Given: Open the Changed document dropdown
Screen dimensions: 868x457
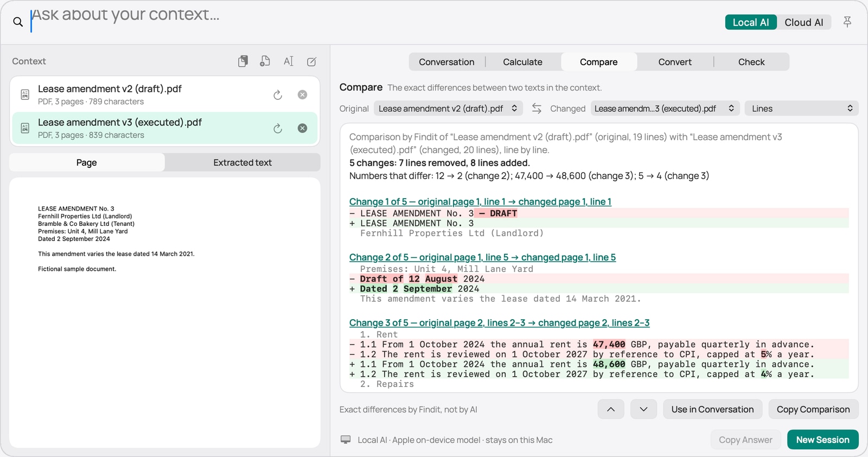Looking at the screenshot, I should pyautogui.click(x=665, y=109).
